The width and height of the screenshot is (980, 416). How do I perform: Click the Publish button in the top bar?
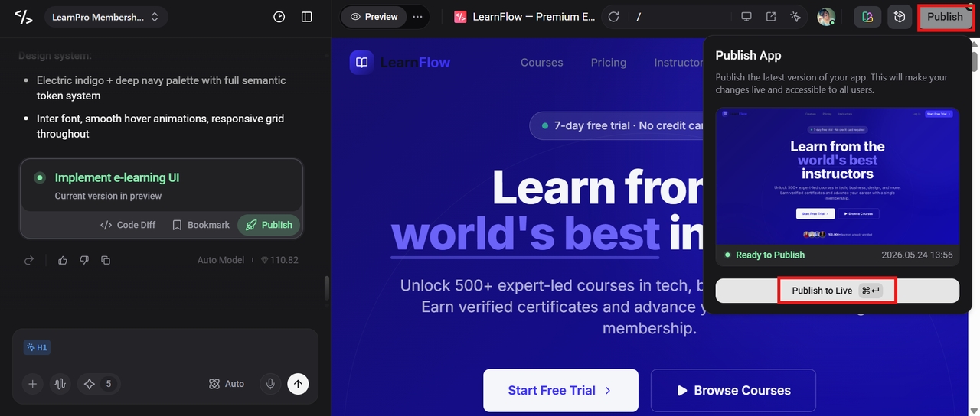click(x=946, y=17)
